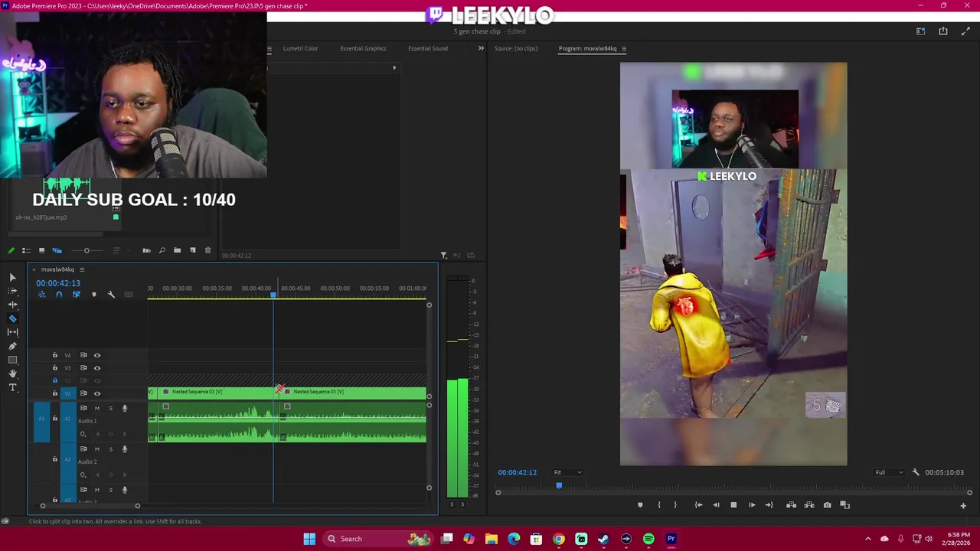This screenshot has height=551, width=980.
Task: Select the Type tool
Action: [x=13, y=387]
